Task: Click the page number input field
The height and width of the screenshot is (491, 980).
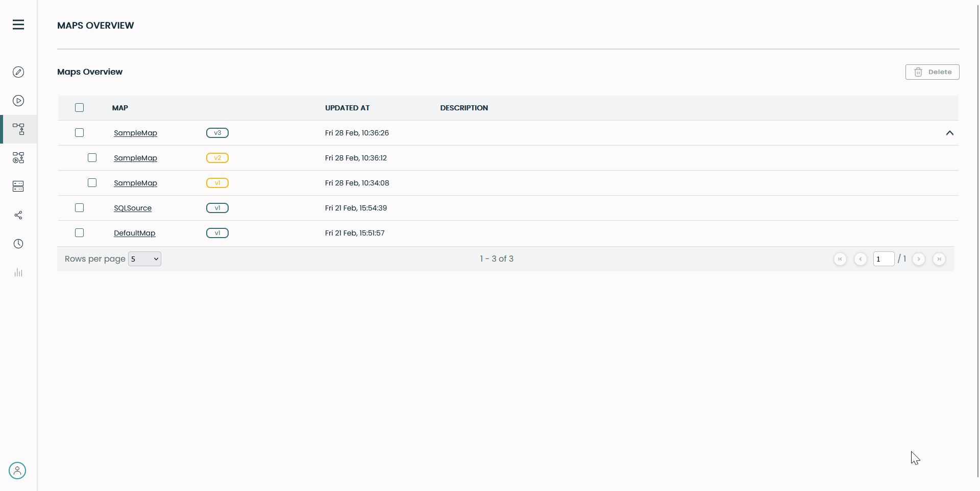Action: (x=884, y=259)
